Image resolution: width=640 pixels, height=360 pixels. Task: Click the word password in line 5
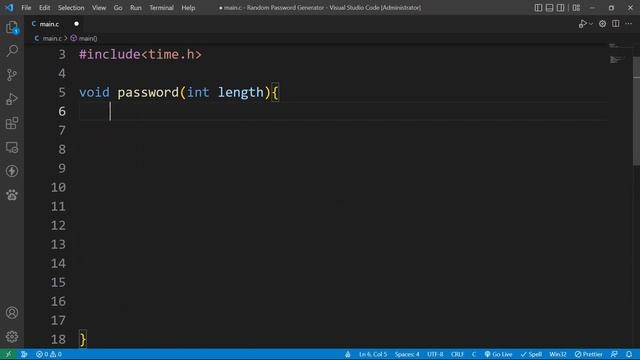(148, 92)
